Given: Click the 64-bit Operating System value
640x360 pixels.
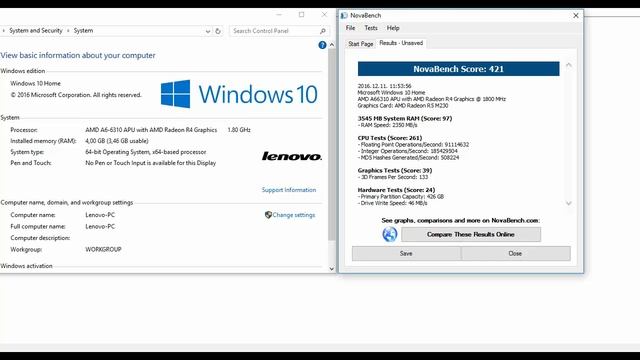Looking at the screenshot, I should [x=146, y=152].
